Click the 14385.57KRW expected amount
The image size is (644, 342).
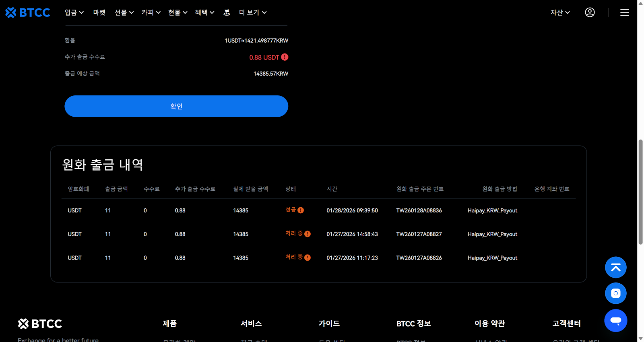pos(271,74)
